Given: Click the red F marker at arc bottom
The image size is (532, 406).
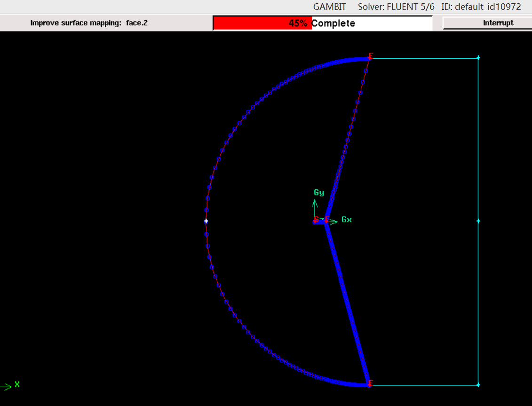Looking at the screenshot, I should point(370,383).
